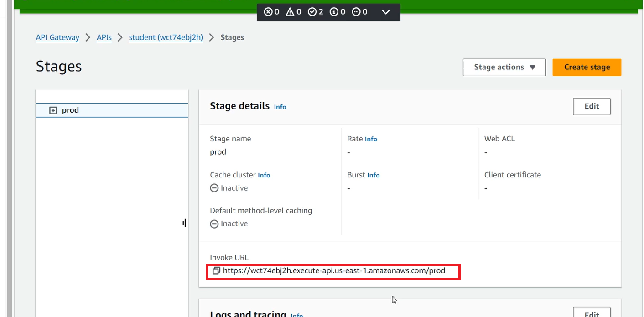Collapse the alarms bar with the down chevron
Image resolution: width=644 pixels, height=317 pixels.
pyautogui.click(x=386, y=12)
